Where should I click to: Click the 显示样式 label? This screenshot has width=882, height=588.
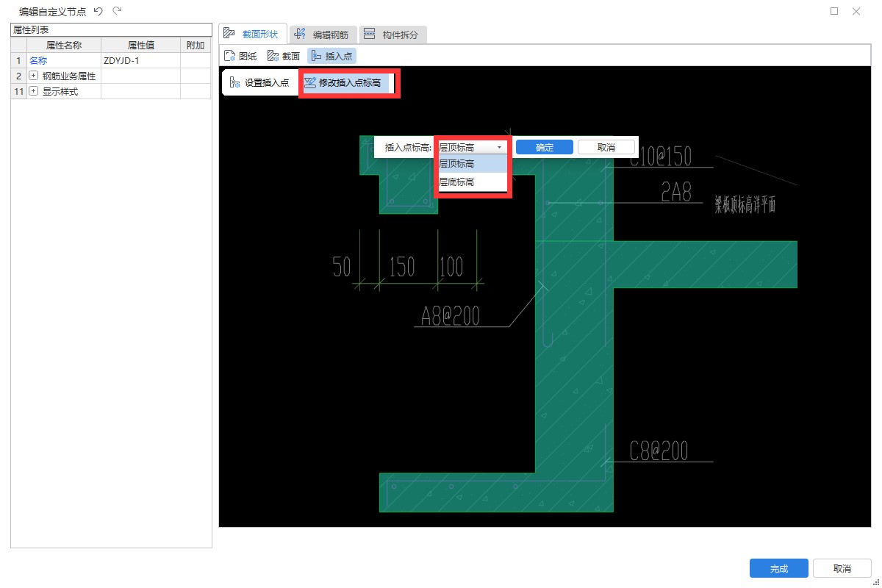(x=60, y=91)
